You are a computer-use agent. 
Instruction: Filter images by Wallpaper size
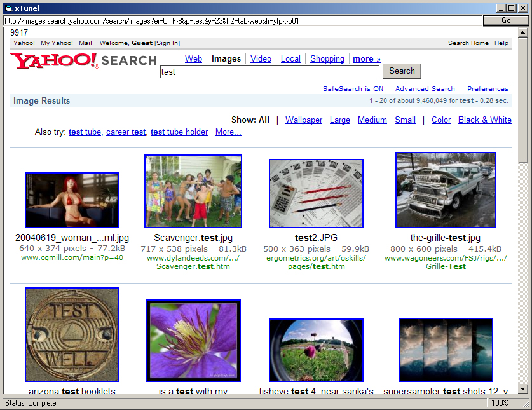click(304, 120)
